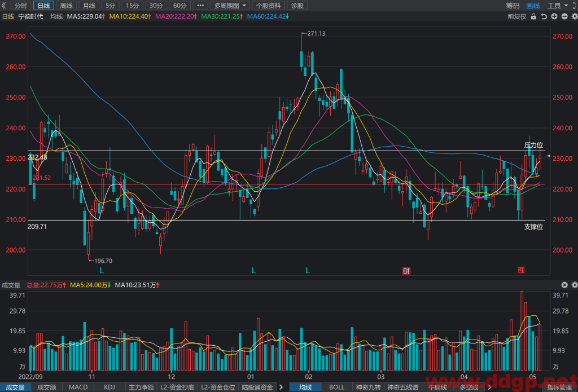Select the 日线 daily chart tab

(43, 6)
